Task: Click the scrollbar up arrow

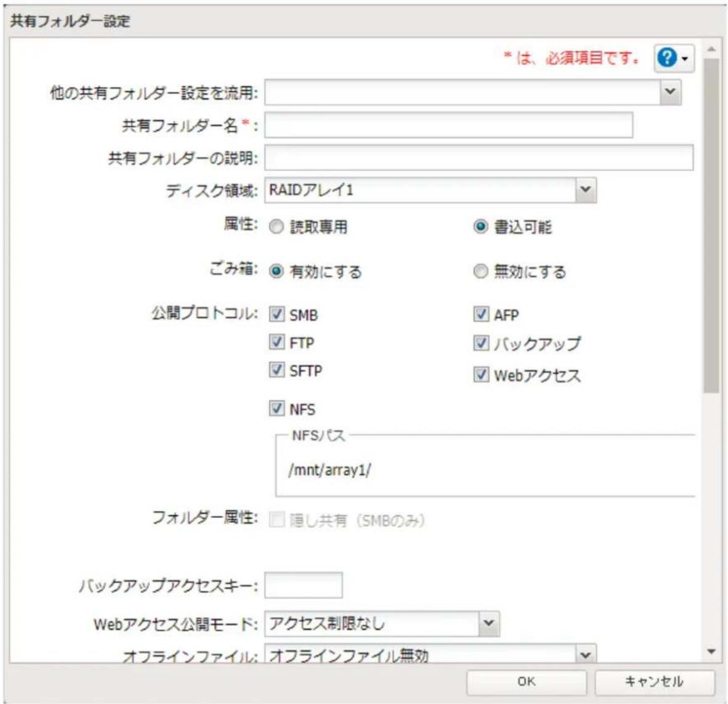Action: 711,49
